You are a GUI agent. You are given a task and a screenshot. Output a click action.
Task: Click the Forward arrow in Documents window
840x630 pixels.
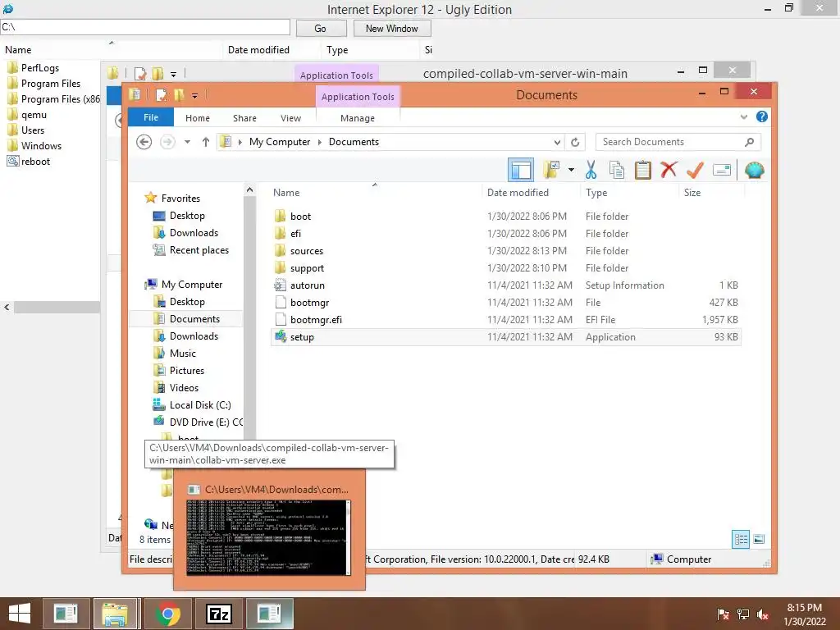(167, 142)
